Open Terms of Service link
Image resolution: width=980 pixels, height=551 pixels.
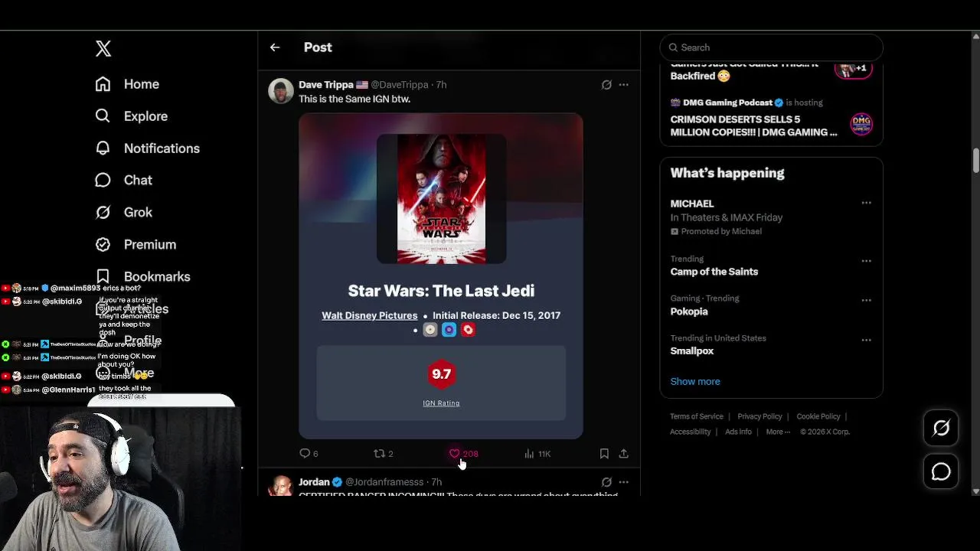[x=697, y=416]
